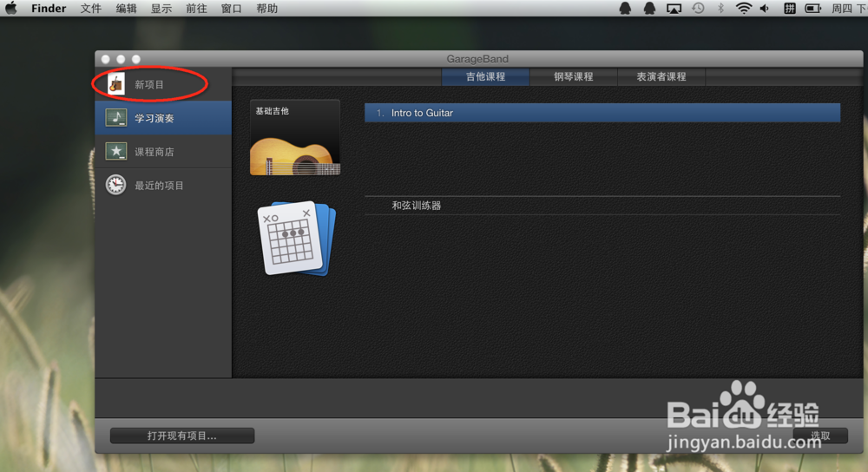Screen dimensions: 868x472
Task: Click the 最近的项目 clock icon
Action: (115, 185)
